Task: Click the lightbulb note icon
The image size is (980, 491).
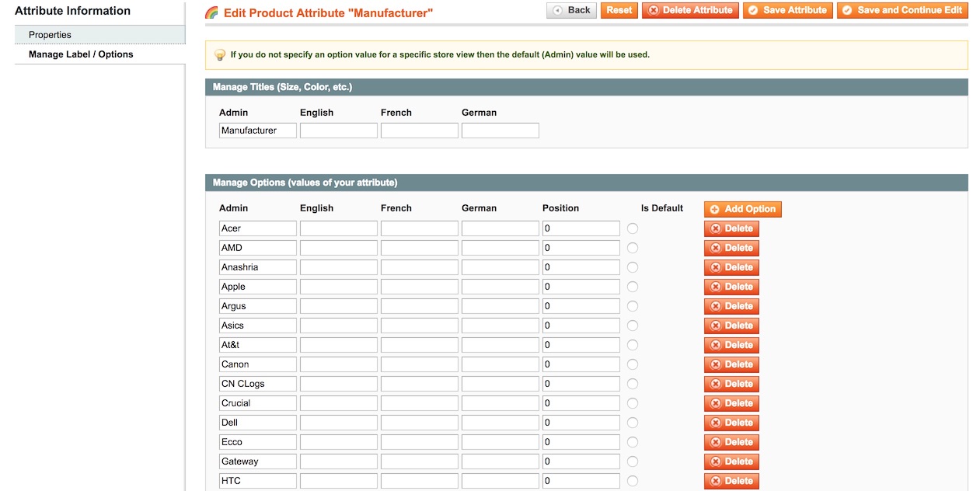Action: pyautogui.click(x=220, y=55)
